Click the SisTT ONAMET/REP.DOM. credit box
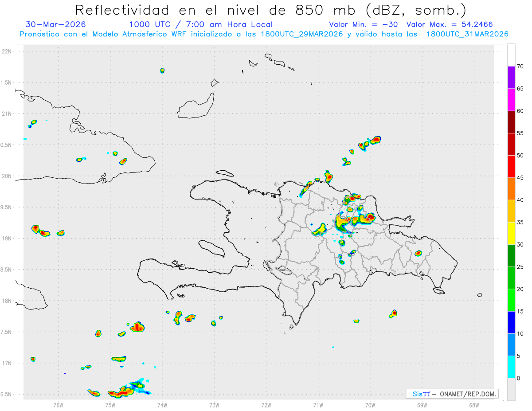 [x=452, y=394]
